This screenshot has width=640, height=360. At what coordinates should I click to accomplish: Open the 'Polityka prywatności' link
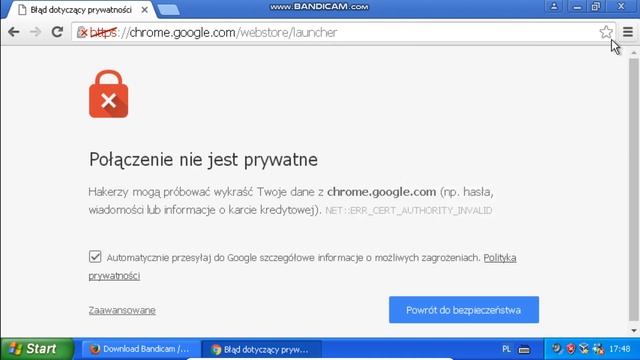pos(500,258)
